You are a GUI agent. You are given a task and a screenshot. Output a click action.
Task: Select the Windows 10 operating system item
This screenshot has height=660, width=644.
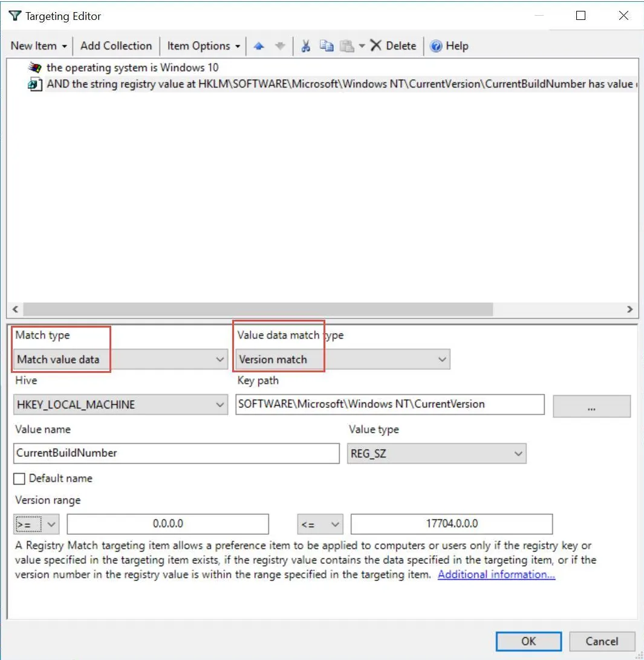[132, 68]
